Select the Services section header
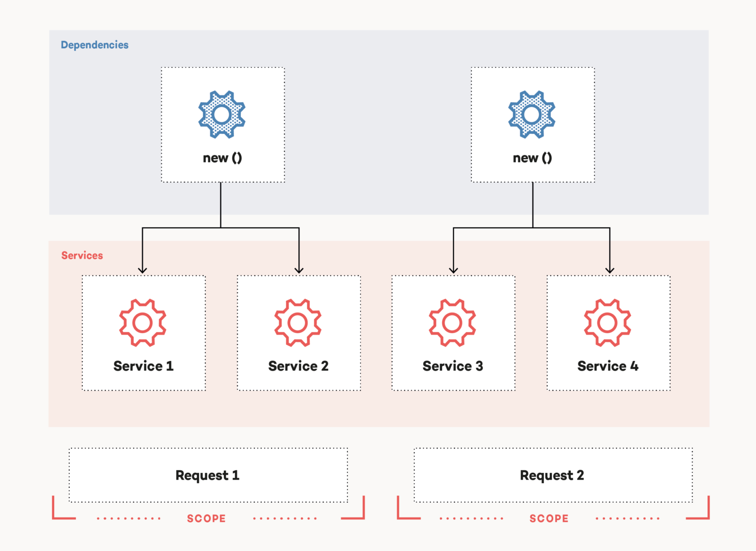 click(82, 255)
